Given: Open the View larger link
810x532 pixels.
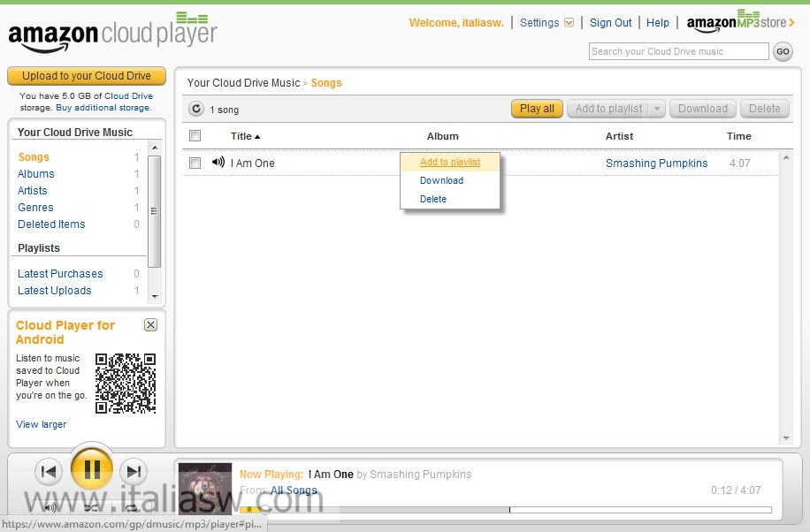Looking at the screenshot, I should [x=41, y=424].
